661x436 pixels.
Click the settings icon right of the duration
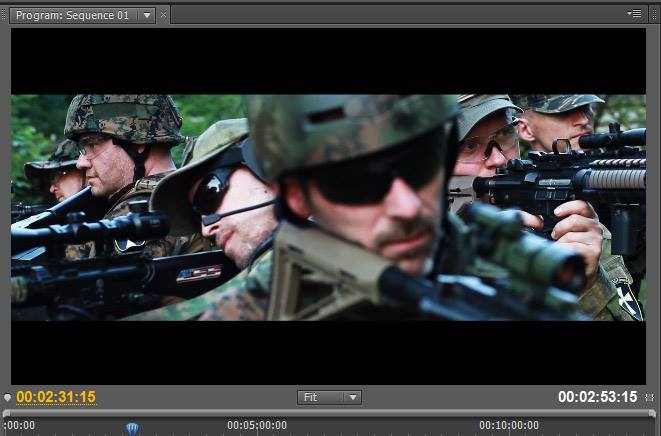[650, 397]
